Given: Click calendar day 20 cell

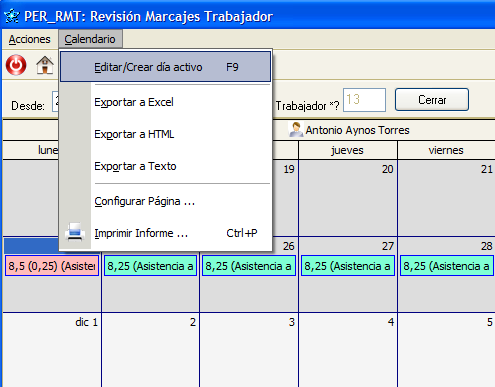Looking at the screenshot, I should [x=348, y=198].
